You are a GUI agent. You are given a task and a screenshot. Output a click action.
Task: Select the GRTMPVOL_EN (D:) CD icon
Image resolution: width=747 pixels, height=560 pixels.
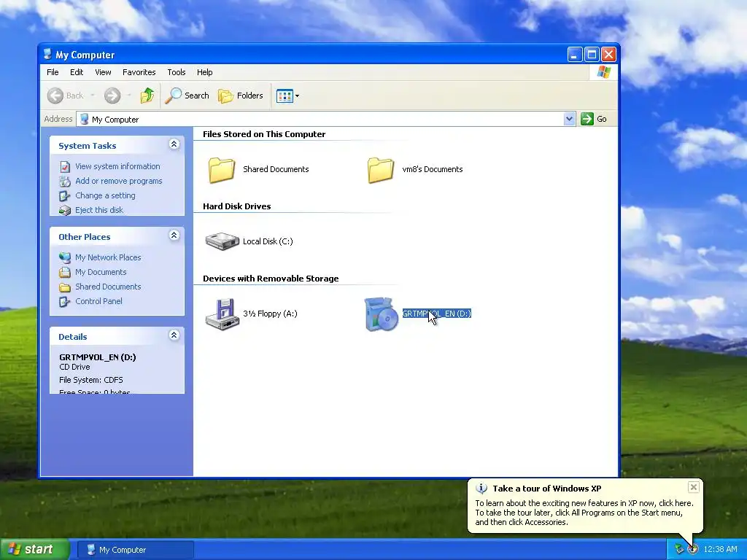381,314
